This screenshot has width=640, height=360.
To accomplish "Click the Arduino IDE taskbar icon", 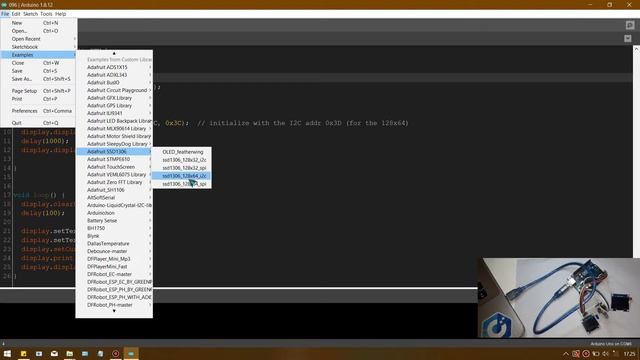I will pyautogui.click(x=131, y=353).
